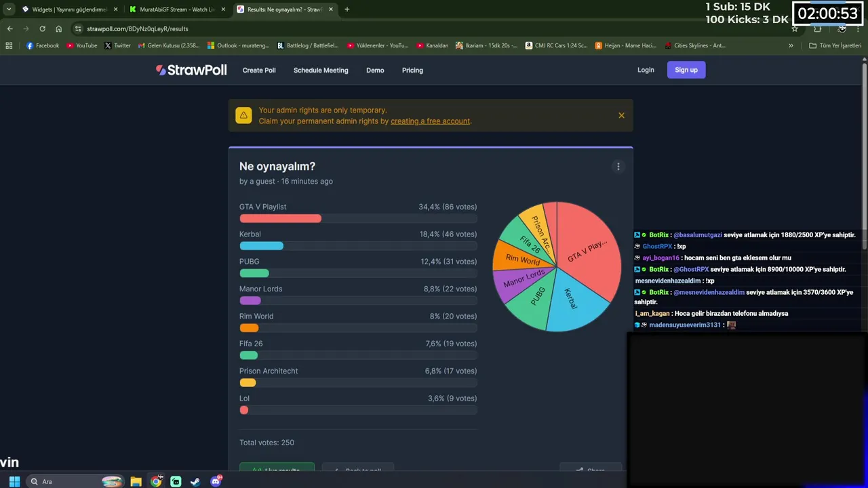The height and width of the screenshot is (488, 868).
Task: Reload the StrawPoll results page
Action: coord(42,28)
